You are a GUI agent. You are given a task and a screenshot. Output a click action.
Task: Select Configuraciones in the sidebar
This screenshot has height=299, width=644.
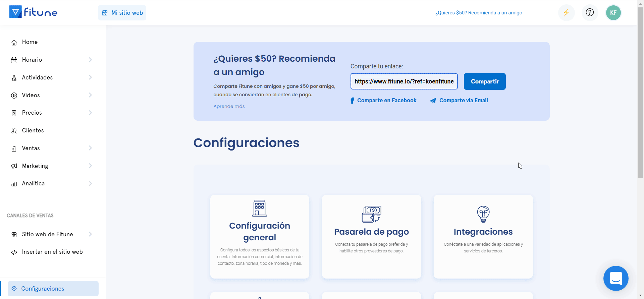coord(53,289)
